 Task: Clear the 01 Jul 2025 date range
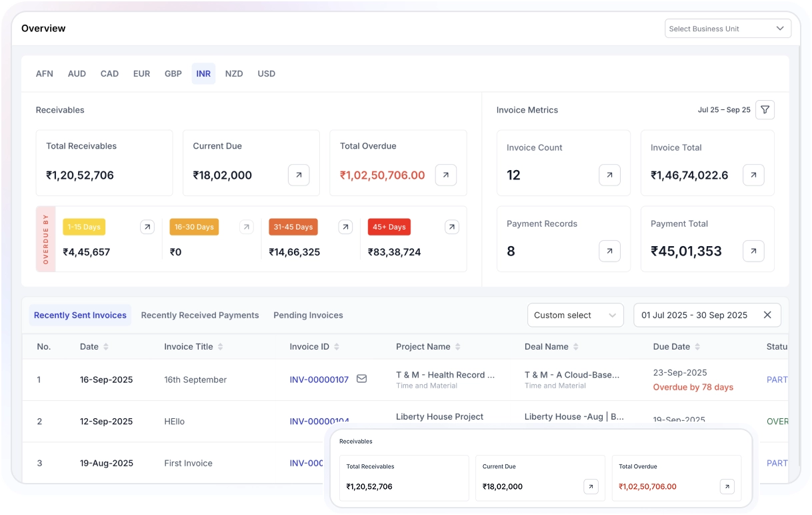pyautogui.click(x=767, y=315)
